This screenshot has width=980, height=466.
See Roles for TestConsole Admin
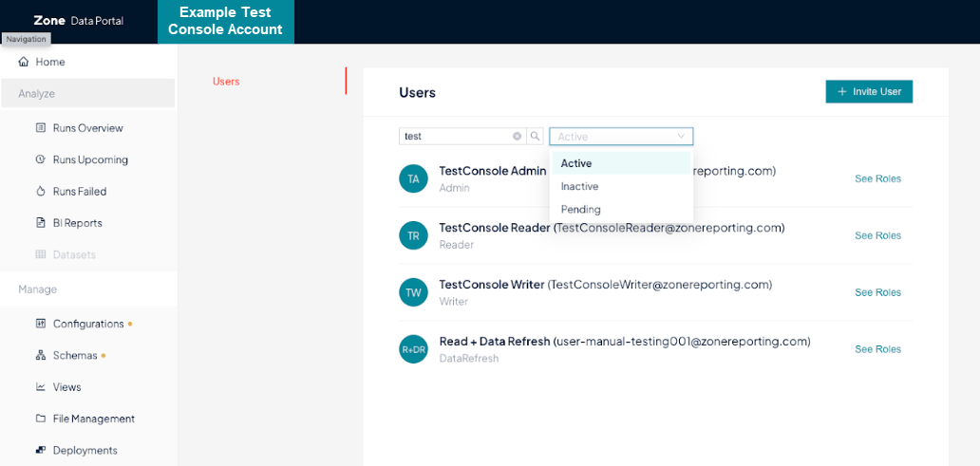point(877,178)
